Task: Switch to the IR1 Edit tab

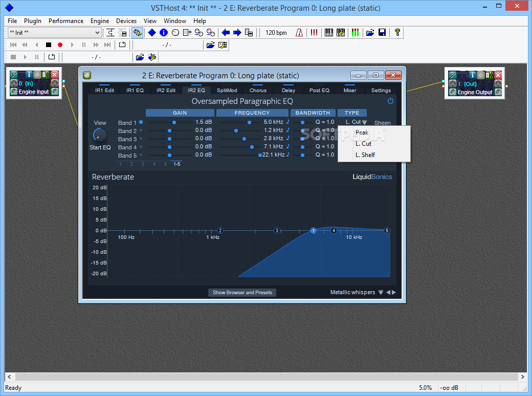Action: pyautogui.click(x=104, y=90)
